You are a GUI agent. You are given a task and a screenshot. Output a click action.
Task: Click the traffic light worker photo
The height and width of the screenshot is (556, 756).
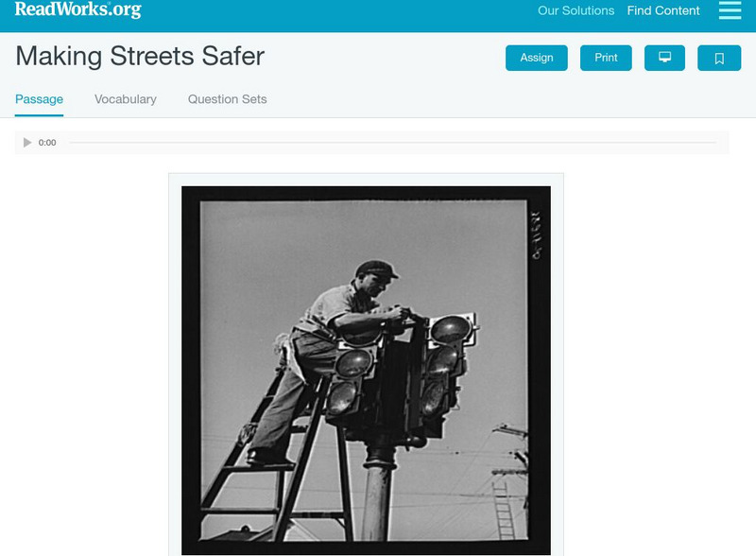tap(366, 370)
